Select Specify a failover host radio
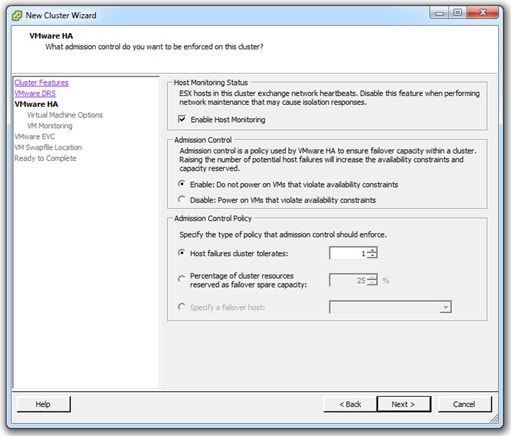The image size is (511, 436). click(x=181, y=307)
